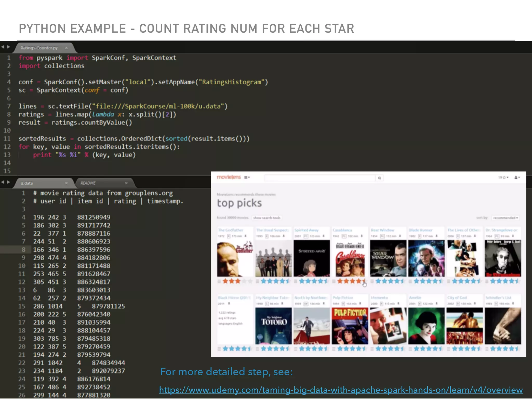Click the 'top picks' heading

point(239,203)
